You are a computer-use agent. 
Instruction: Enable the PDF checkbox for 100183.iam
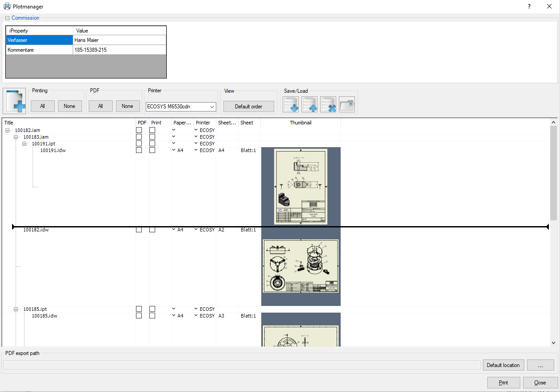click(139, 137)
